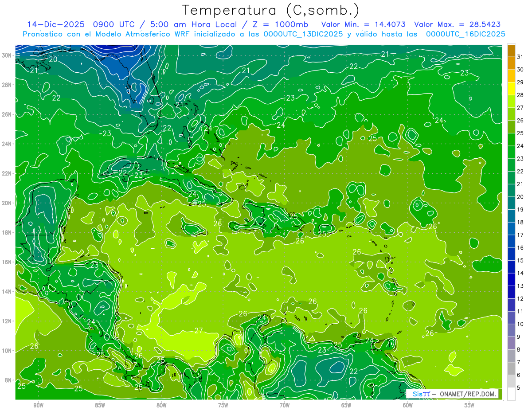Click the SisTT ONAMET/REP.DOM. logo box
532x411 pixels.
[453, 394]
